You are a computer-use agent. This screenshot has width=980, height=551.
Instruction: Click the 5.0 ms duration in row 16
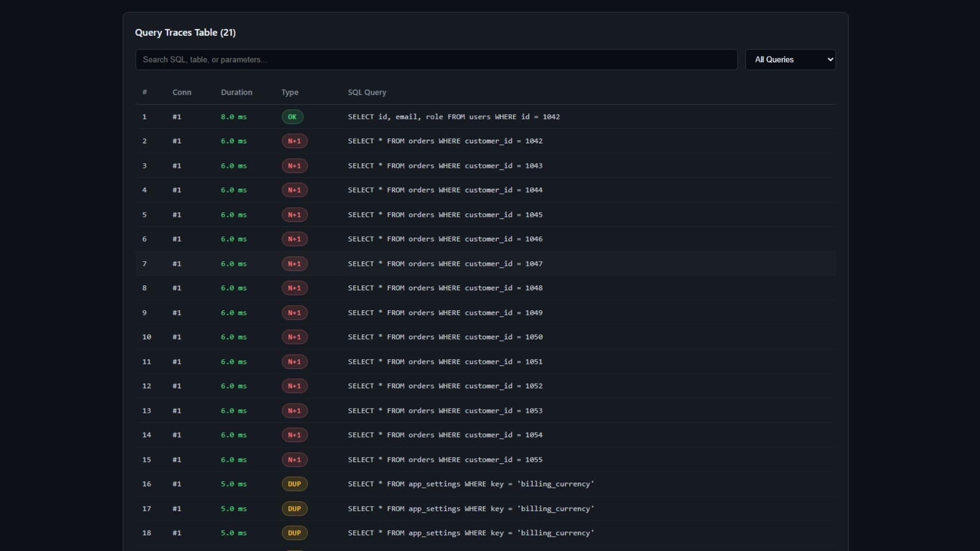pos(234,484)
